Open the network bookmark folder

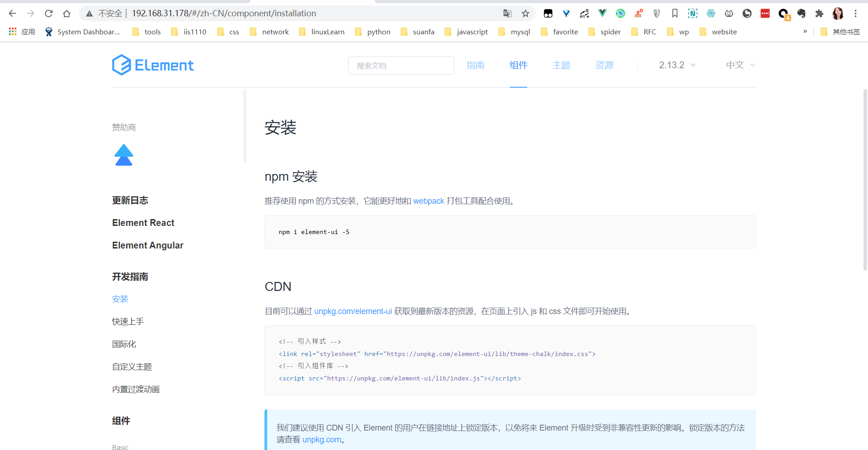(x=269, y=32)
